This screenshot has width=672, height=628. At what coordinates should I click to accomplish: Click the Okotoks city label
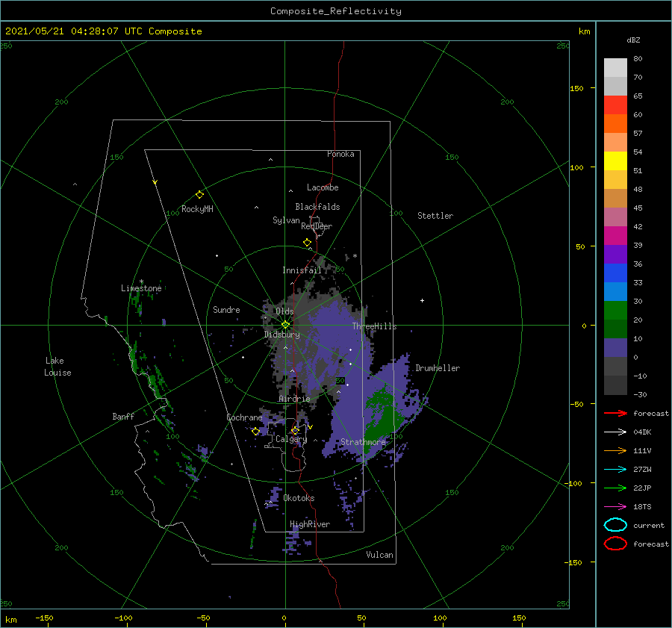(299, 498)
